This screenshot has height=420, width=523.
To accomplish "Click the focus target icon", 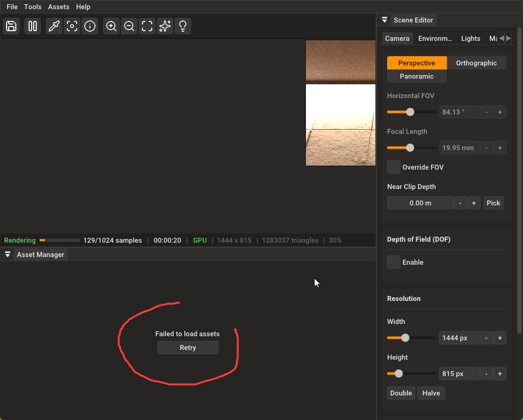I will [x=73, y=26].
